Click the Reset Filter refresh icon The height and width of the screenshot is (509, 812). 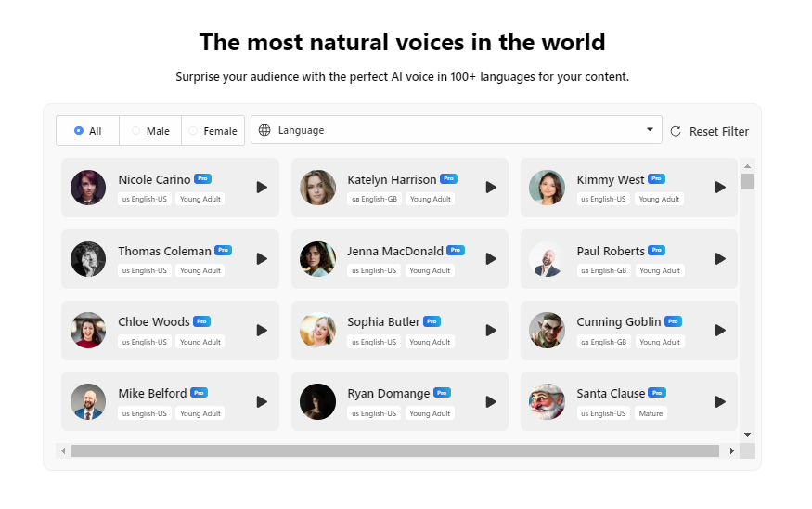pos(676,132)
